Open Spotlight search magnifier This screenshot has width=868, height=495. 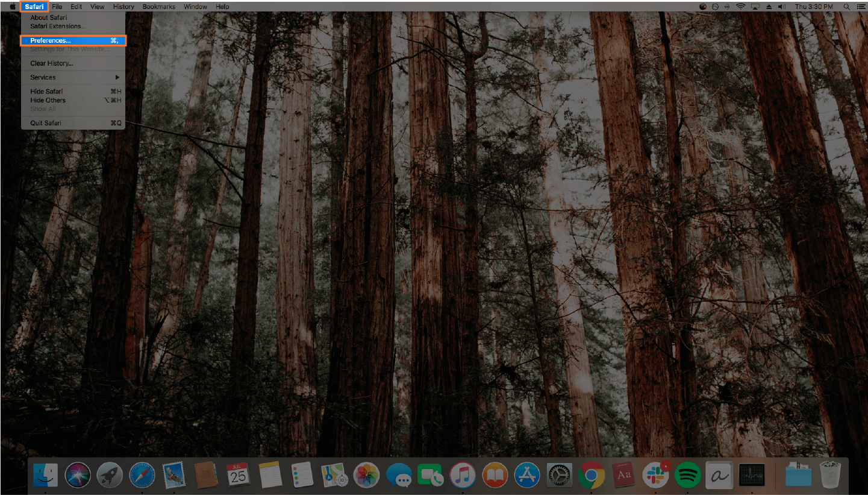tap(846, 7)
